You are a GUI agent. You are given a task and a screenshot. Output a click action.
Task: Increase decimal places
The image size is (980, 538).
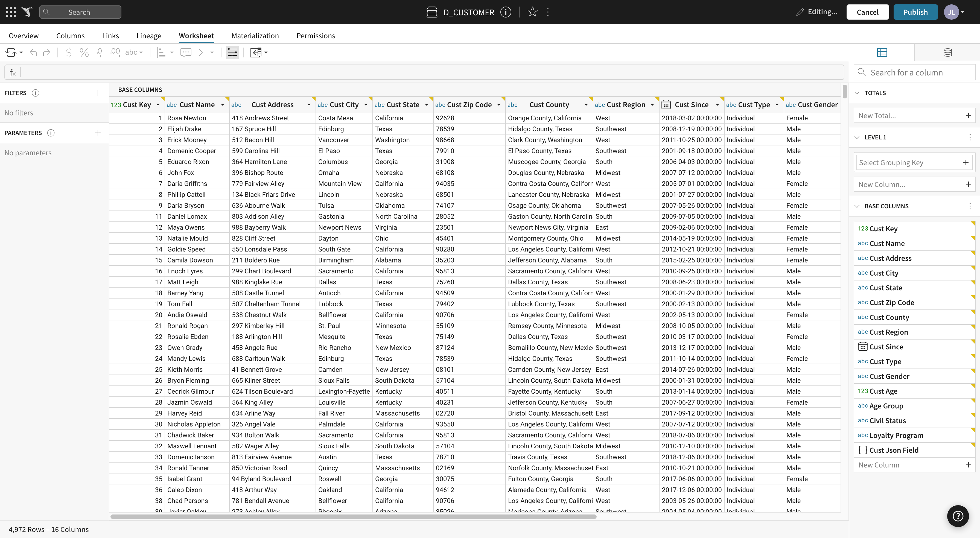tap(115, 52)
